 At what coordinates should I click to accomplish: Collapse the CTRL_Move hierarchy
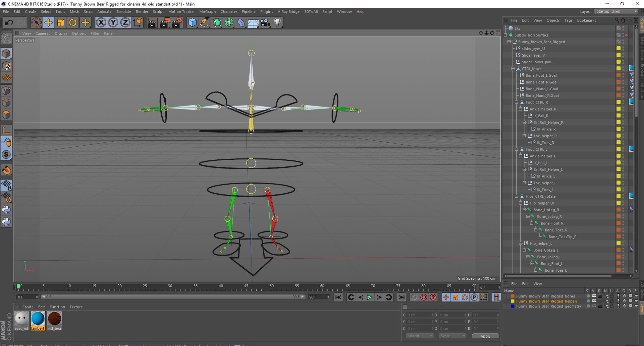(513, 69)
